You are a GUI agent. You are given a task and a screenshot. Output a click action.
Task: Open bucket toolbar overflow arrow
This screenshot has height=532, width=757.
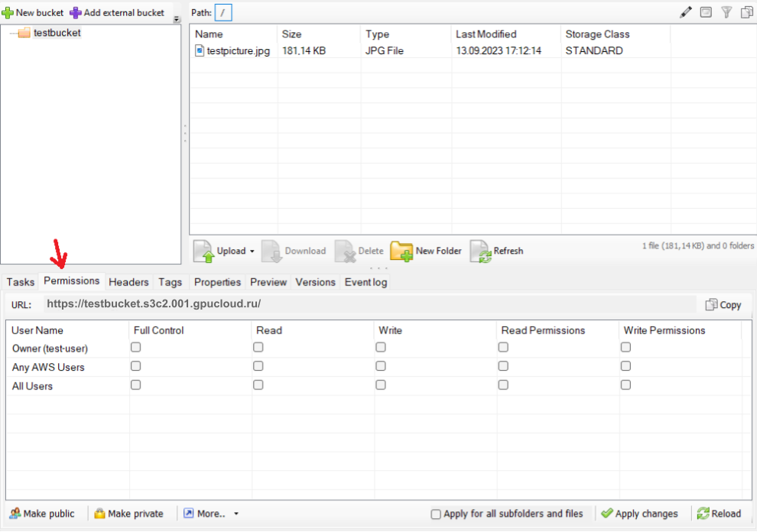[x=177, y=20]
